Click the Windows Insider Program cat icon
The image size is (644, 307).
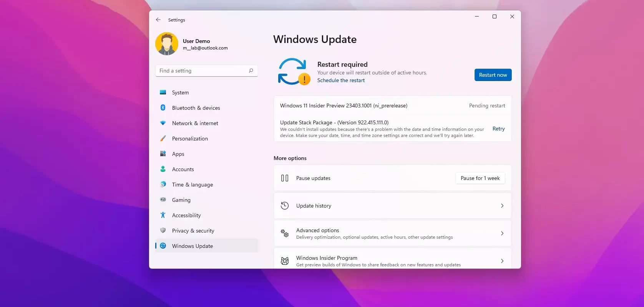(x=285, y=261)
